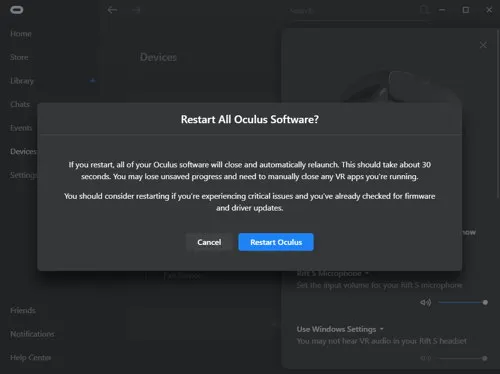The width and height of the screenshot is (500, 374).
Task: Click the dialog title Restart All Oculus Software?
Action: pyautogui.click(x=250, y=119)
